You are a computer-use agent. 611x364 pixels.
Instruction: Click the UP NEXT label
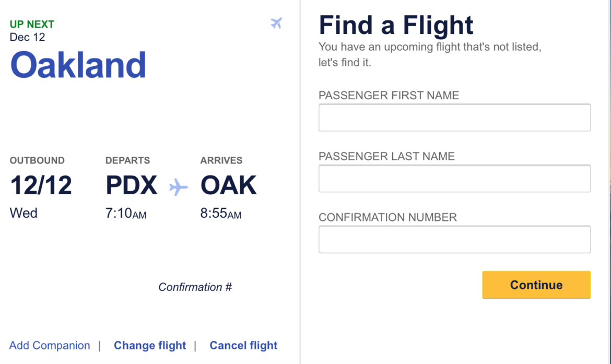click(x=30, y=24)
